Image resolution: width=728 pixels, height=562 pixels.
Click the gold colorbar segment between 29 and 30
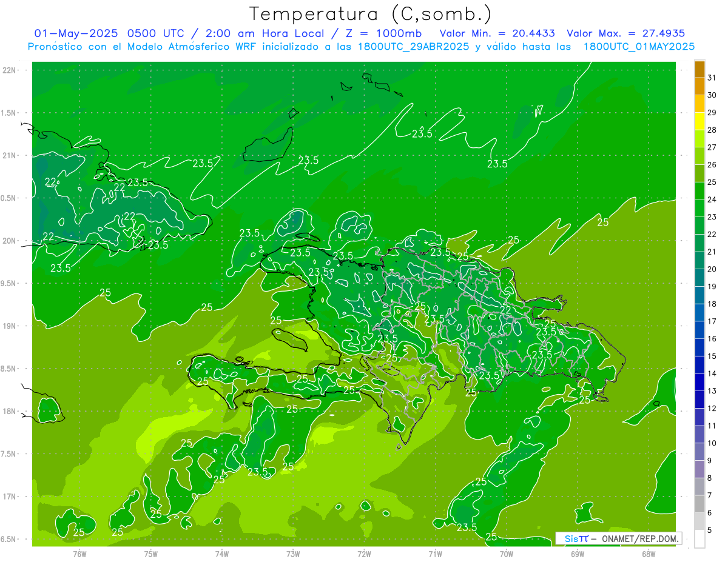[x=699, y=104]
